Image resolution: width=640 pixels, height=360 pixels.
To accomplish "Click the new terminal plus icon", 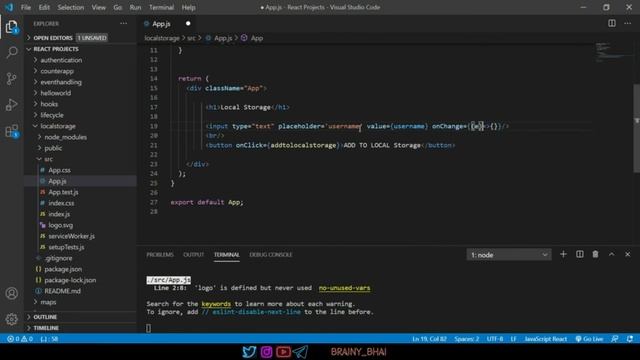I will pyautogui.click(x=563, y=254).
